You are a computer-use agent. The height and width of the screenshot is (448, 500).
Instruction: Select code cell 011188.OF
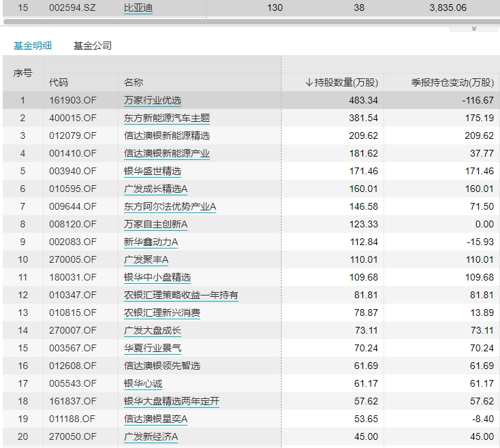tap(72, 419)
